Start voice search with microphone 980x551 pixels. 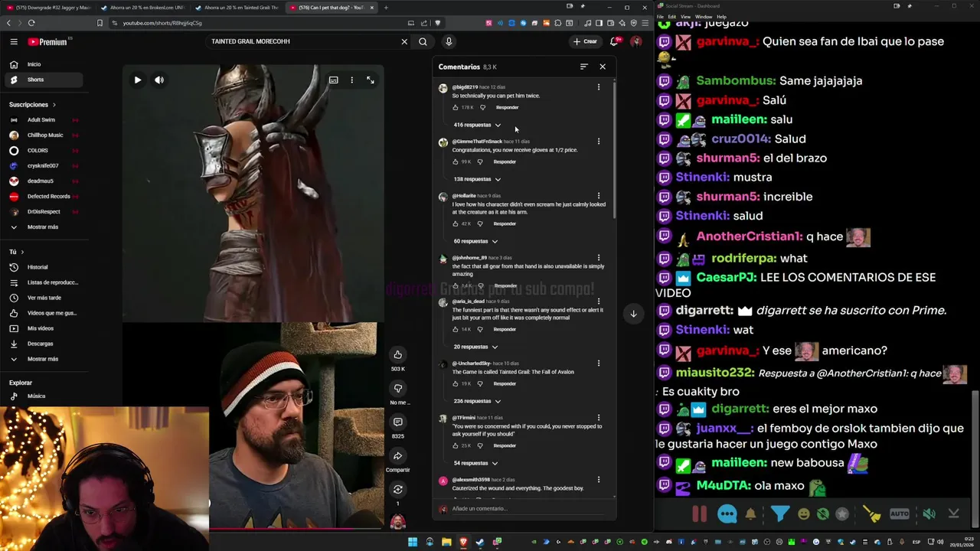449,41
